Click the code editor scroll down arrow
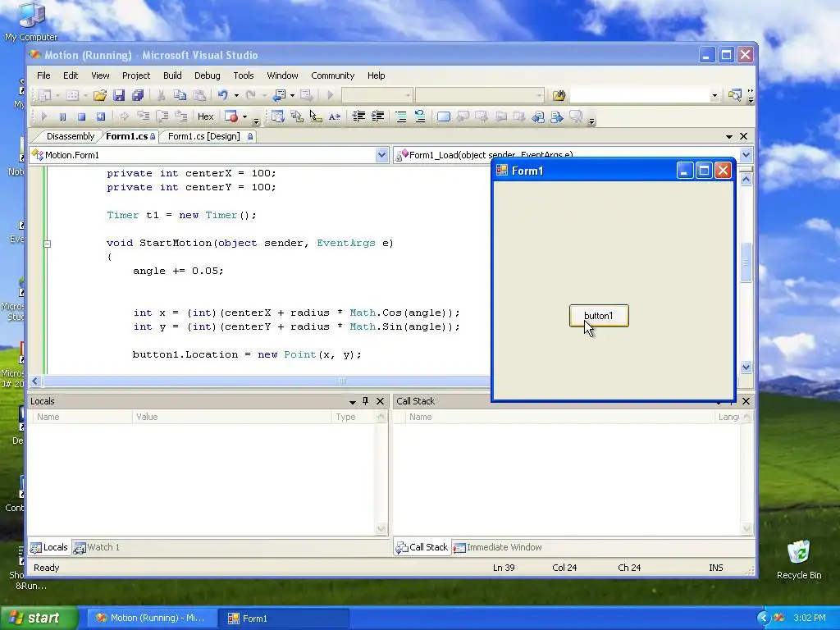This screenshot has width=840, height=630. click(x=746, y=367)
